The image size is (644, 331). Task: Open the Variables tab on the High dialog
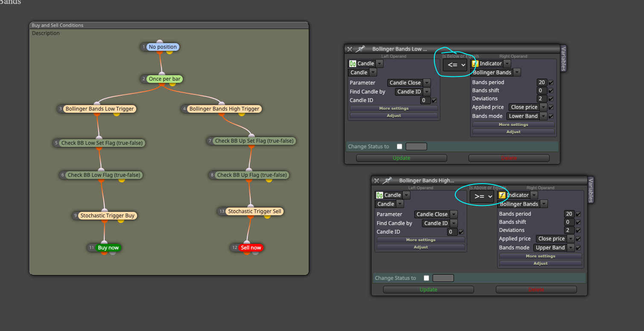(591, 190)
